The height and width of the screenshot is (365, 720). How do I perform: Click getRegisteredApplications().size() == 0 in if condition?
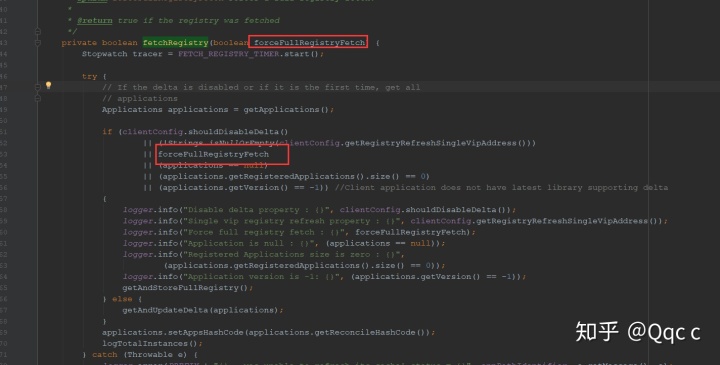pos(294,176)
